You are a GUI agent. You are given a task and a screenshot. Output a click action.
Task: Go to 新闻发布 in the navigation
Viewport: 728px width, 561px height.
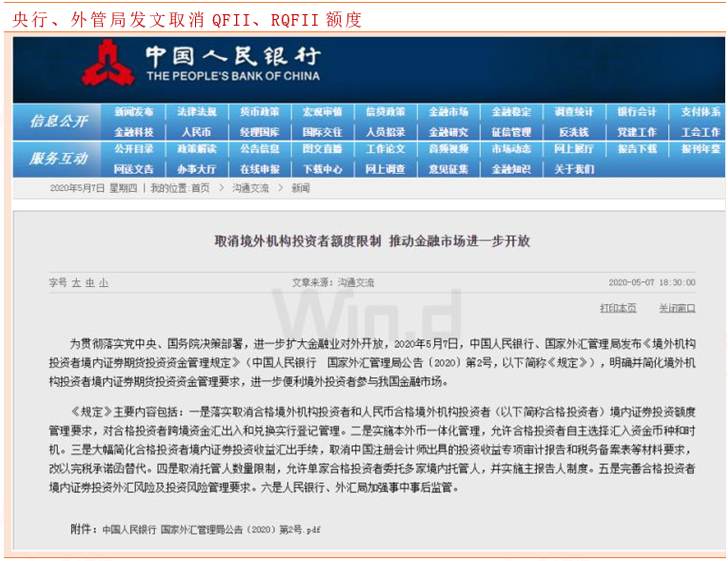(x=134, y=112)
